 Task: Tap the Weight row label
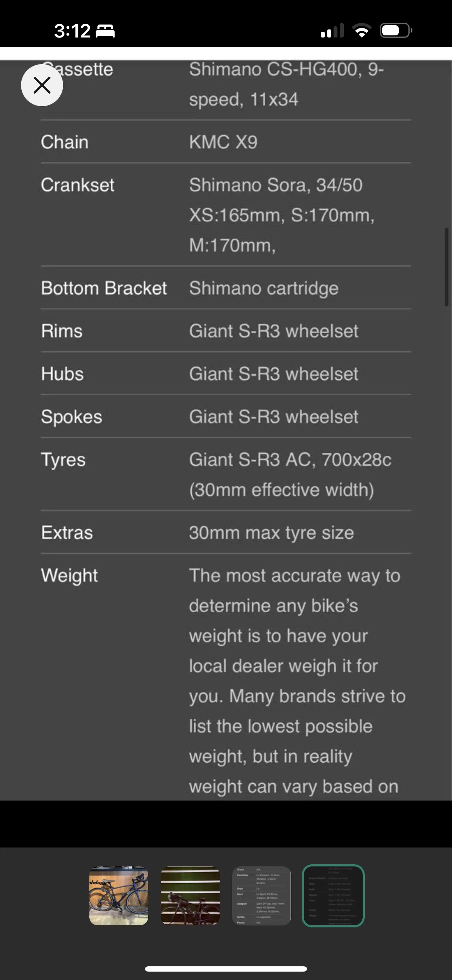(69, 576)
